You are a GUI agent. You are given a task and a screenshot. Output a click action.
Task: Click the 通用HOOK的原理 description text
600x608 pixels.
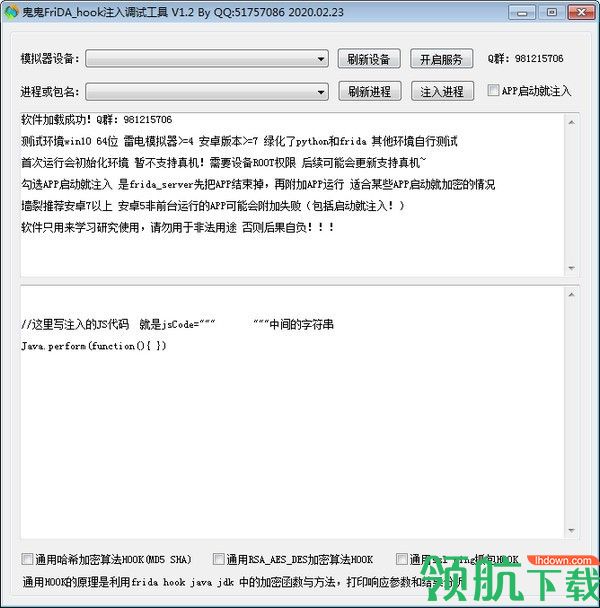pyautogui.click(x=242, y=582)
